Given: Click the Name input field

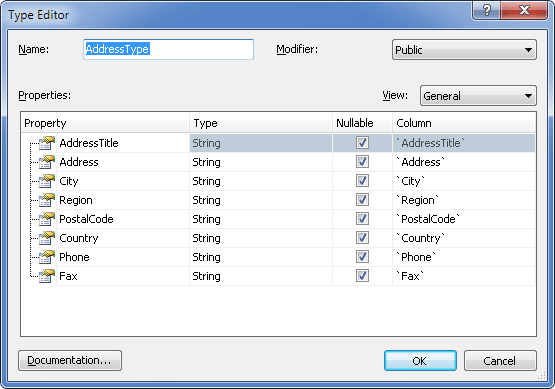Looking at the screenshot, I should [168, 49].
